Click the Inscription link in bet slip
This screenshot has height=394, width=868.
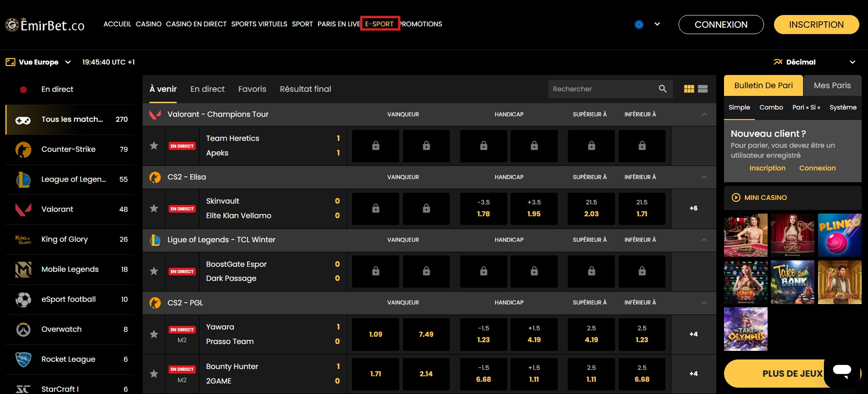[767, 168]
